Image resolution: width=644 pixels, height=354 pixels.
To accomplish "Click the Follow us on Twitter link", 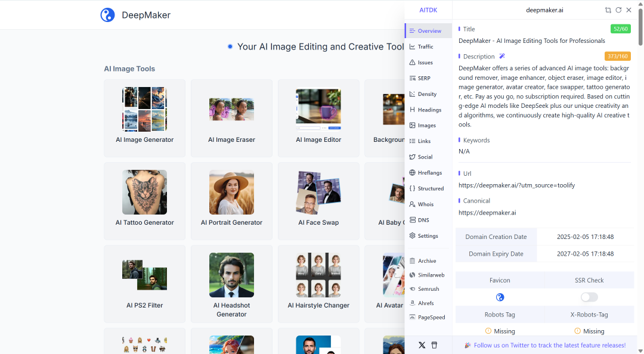I will (550, 346).
